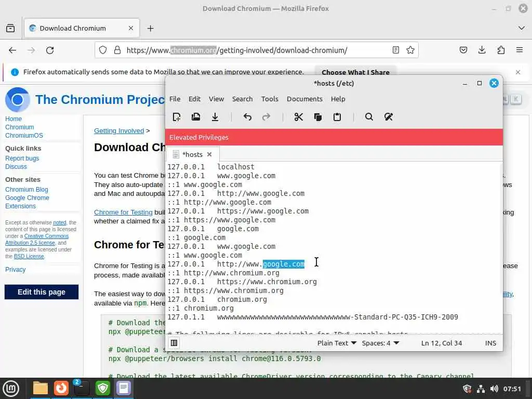
Task: Open BSD License link
Action: 29,256
